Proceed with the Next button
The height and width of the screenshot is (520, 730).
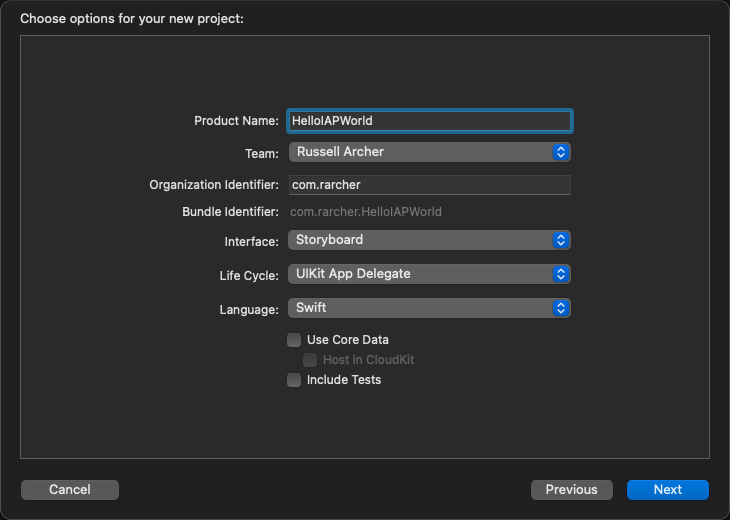(x=668, y=490)
